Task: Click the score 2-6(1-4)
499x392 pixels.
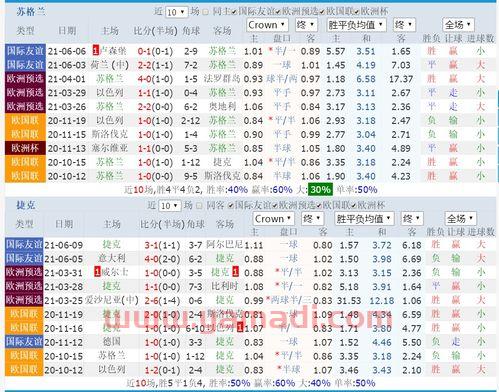Action: pyautogui.click(x=162, y=300)
